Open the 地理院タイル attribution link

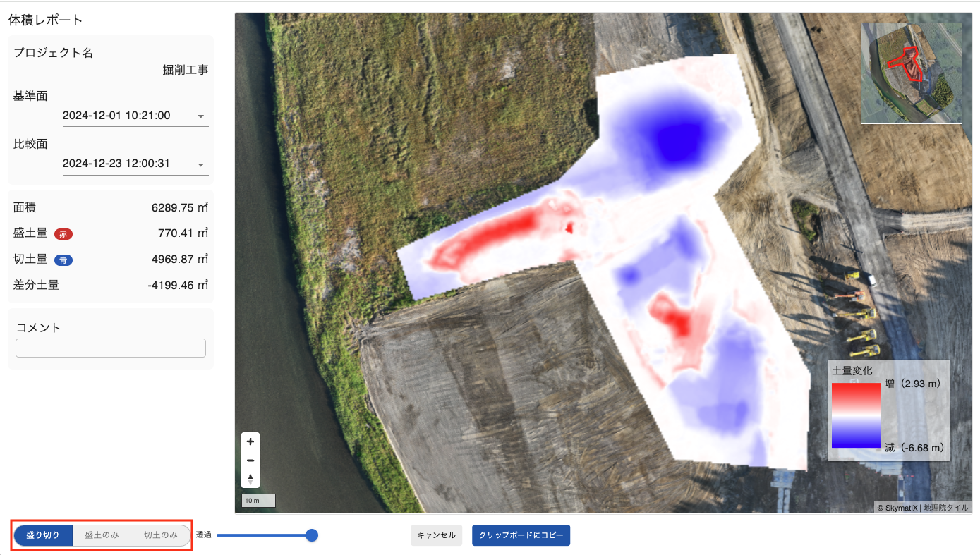coord(947,507)
